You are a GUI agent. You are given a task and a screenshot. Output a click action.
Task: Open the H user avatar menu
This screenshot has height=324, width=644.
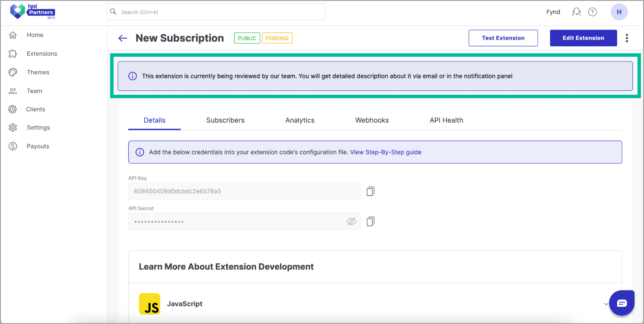[x=619, y=12]
